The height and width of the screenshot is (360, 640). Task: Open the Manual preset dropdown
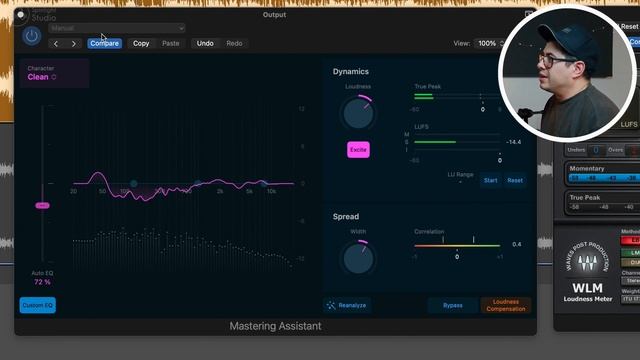117,28
